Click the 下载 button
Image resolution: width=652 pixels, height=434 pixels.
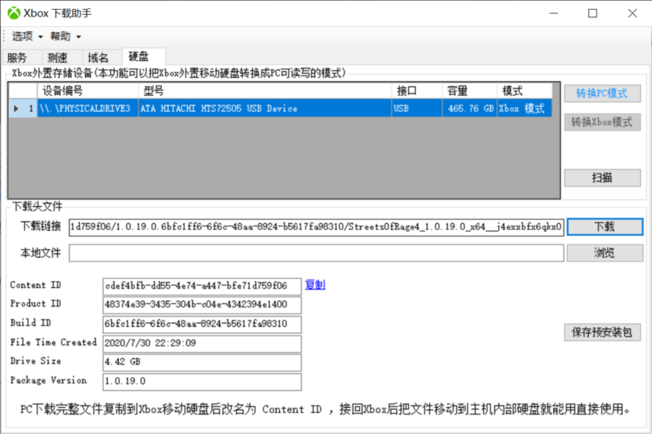coord(604,227)
